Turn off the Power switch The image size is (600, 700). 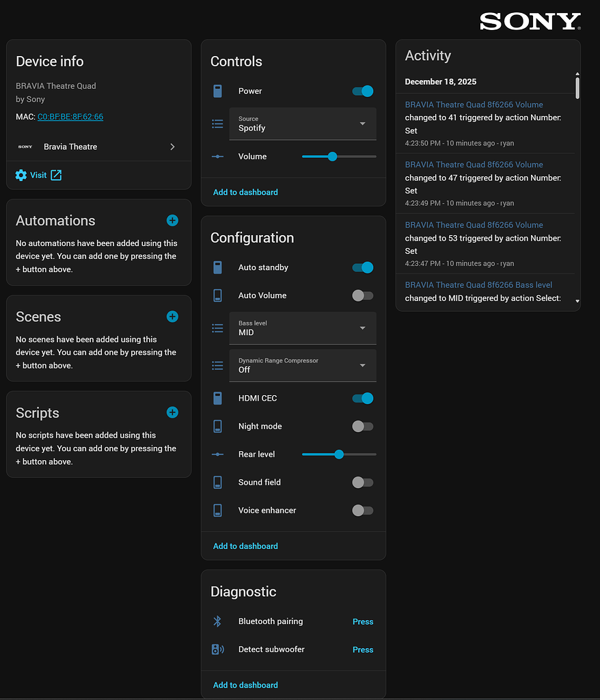(x=363, y=91)
